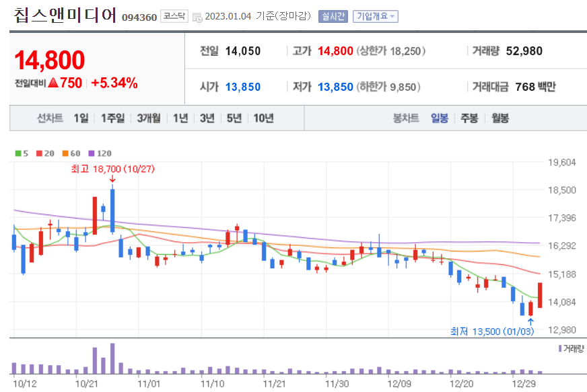This screenshot has width=587, height=392.
Task: Select the 5년 line chart tab
Action: [234, 118]
